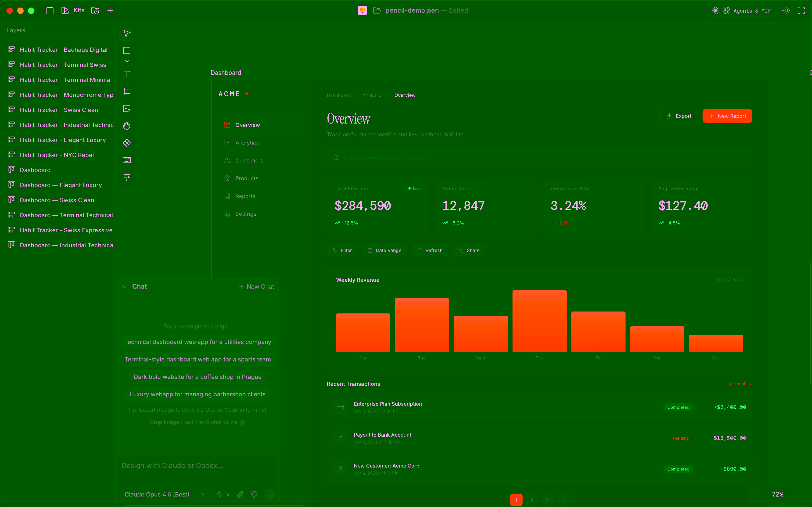Start a New Chat
The image size is (812, 507).
click(x=256, y=287)
